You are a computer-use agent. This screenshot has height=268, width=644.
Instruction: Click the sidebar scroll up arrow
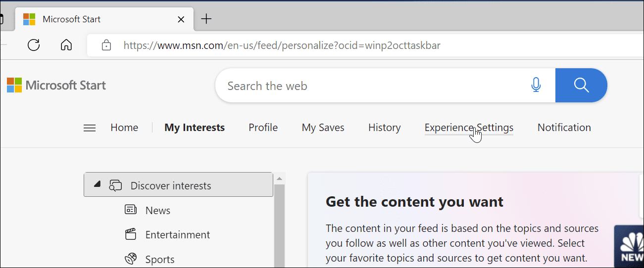279,179
